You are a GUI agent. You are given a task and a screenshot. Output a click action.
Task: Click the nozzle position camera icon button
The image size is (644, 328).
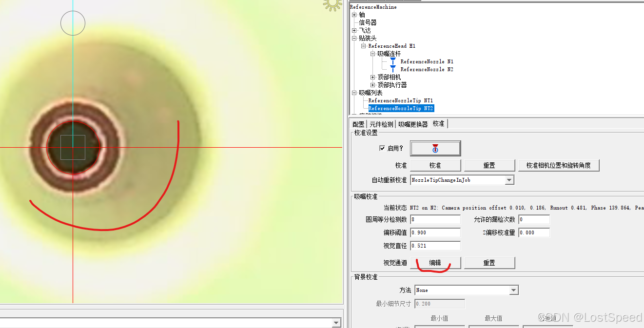(435, 148)
